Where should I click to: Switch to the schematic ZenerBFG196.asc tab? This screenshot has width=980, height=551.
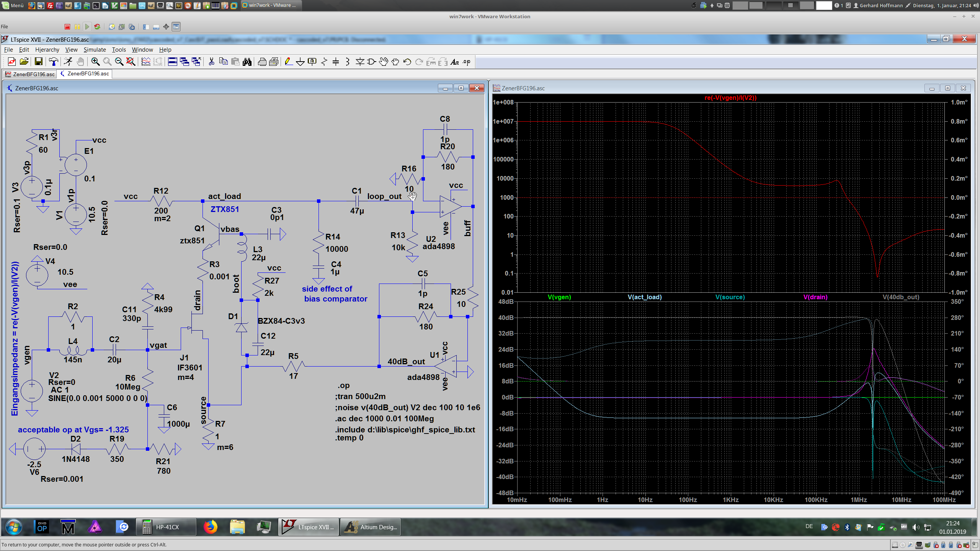(84, 74)
